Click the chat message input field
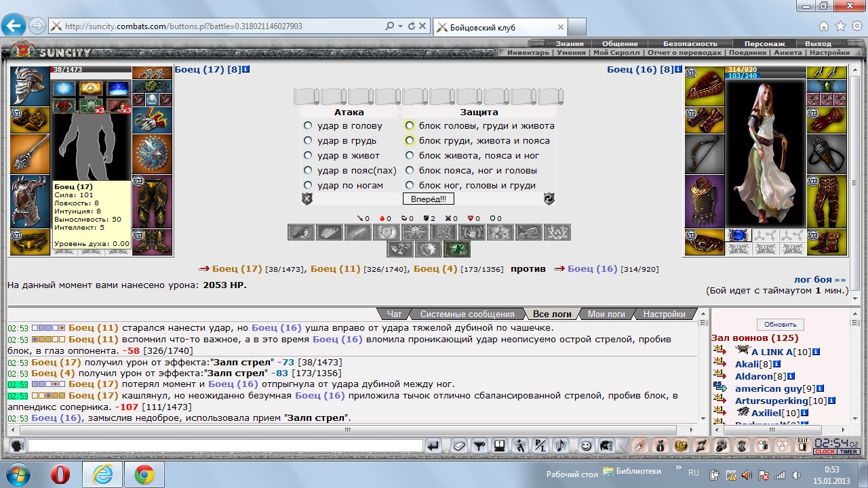 (x=225, y=446)
